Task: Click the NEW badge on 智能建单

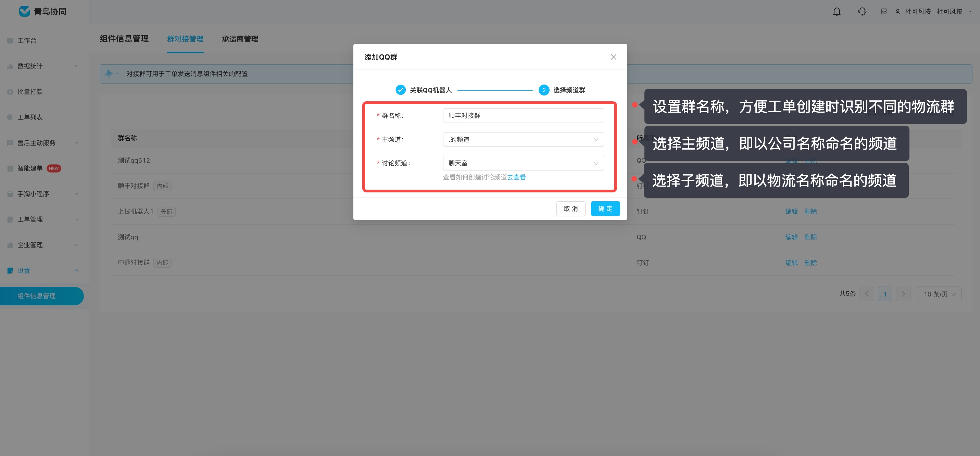Action: [x=54, y=168]
